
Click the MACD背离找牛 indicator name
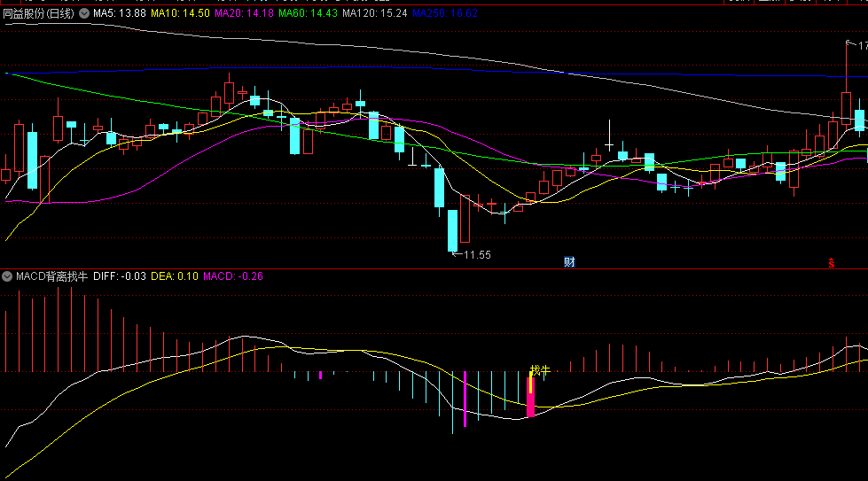(52, 275)
